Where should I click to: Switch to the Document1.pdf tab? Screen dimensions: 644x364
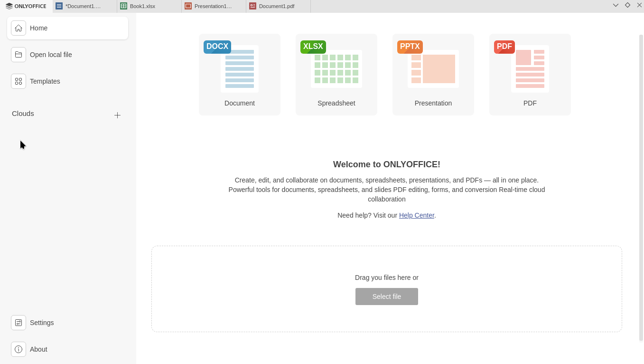pyautogui.click(x=279, y=6)
